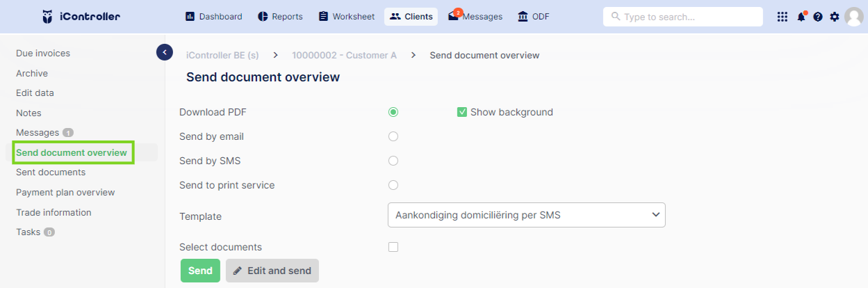
Task: Click the Edit and send button
Action: (272, 271)
